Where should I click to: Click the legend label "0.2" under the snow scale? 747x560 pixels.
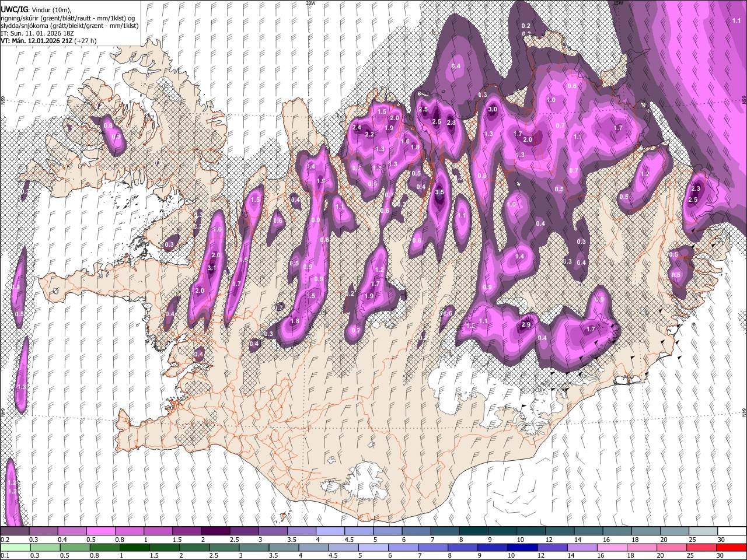(4, 540)
